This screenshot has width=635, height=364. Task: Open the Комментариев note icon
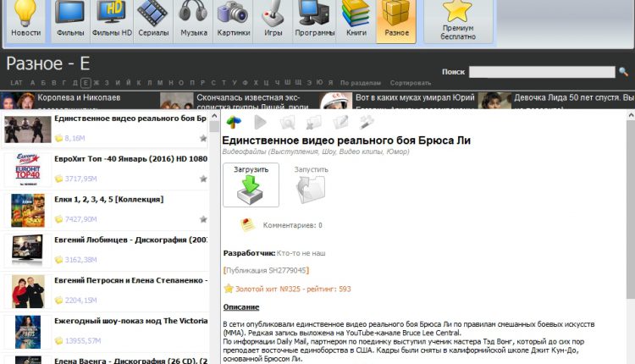(x=247, y=224)
